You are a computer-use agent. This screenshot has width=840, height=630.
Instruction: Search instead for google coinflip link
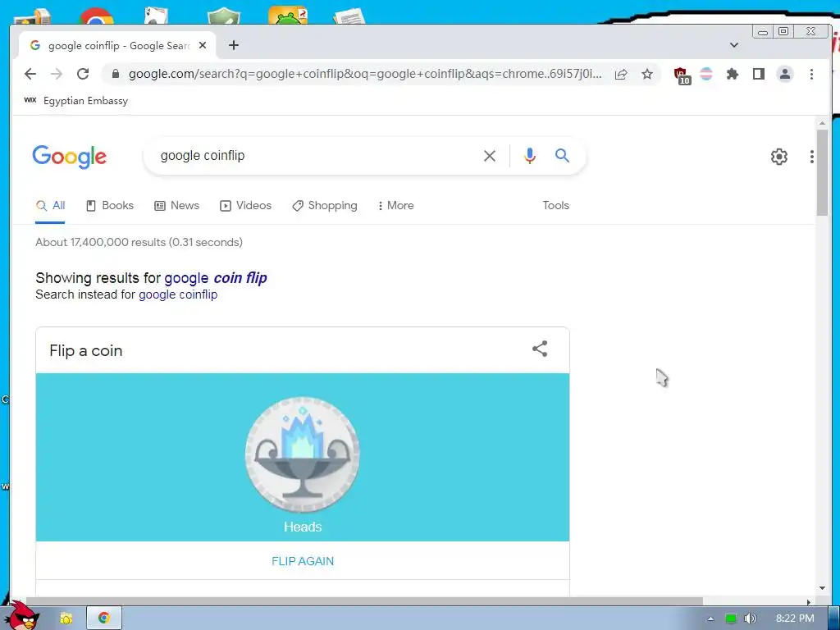coord(178,294)
